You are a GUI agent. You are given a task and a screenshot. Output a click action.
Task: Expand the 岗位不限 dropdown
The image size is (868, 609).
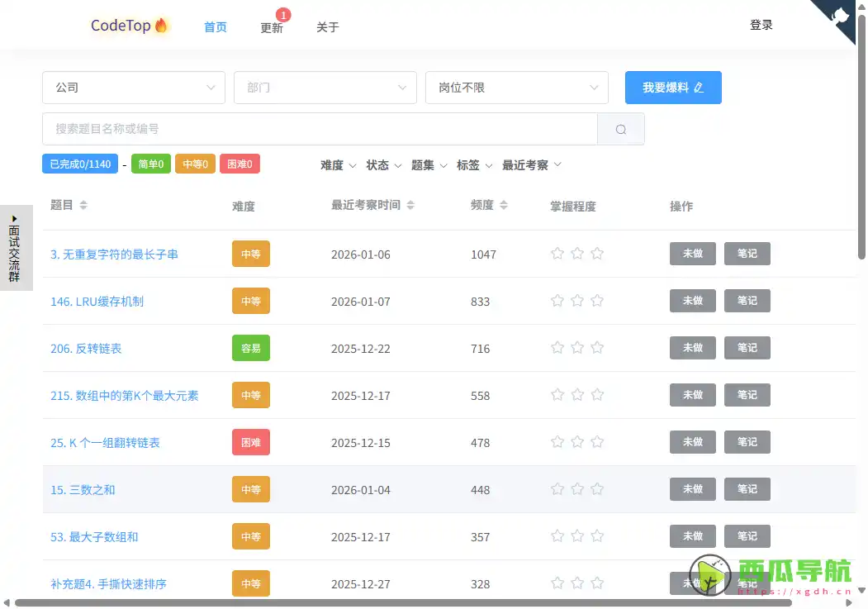tap(516, 87)
